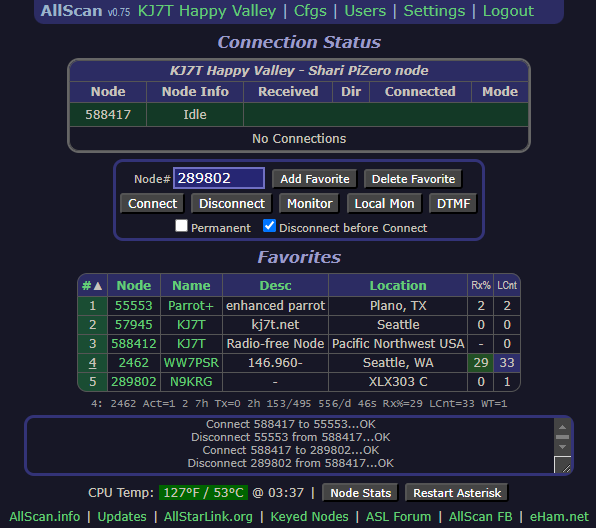
Task: Open the ASL Forum link
Action: pyautogui.click(x=398, y=517)
